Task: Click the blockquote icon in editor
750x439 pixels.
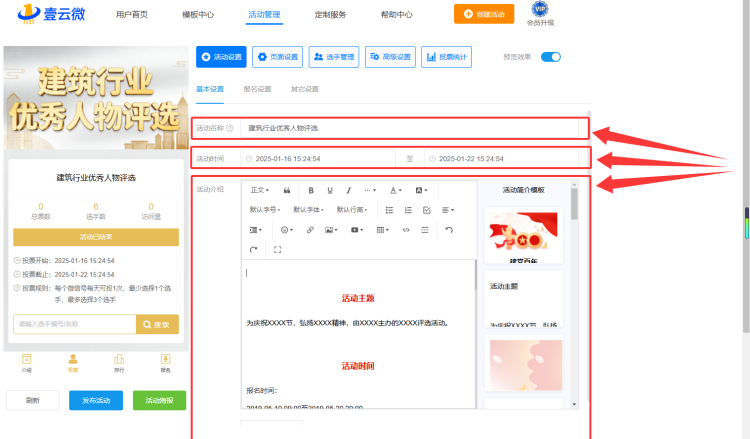Action: [x=287, y=190]
